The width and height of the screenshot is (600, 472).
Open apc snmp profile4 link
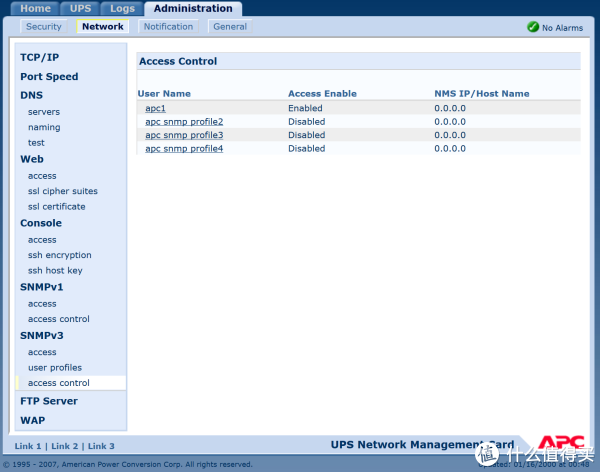184,149
